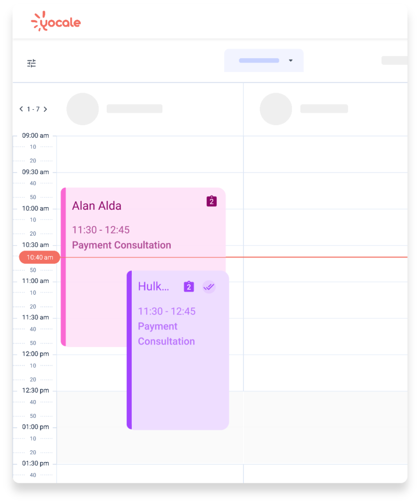Click the 10:40 am current time marker
This screenshot has width=420, height=504.
[39, 257]
